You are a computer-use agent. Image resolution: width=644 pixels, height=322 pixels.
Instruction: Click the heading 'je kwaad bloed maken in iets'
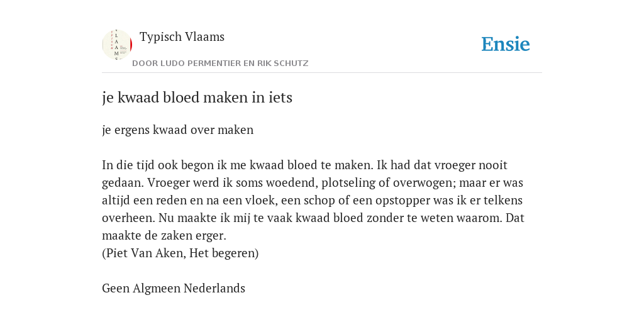click(x=197, y=97)
